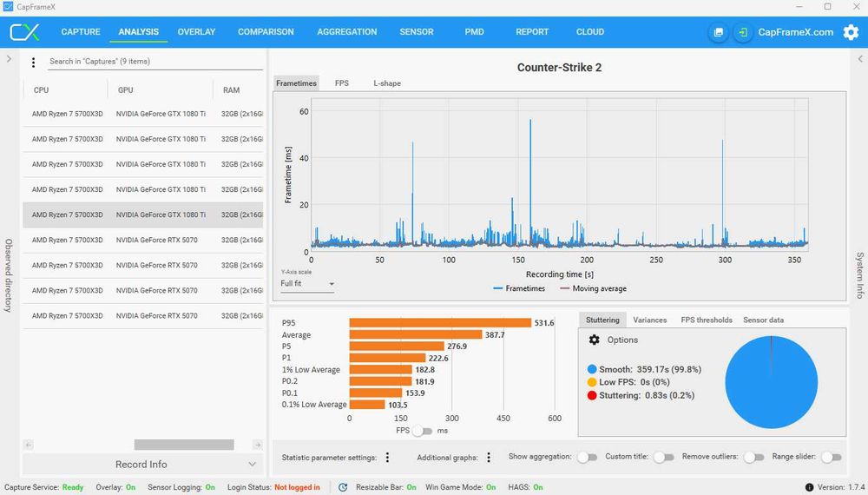Toggle the Moving average legend entry
868x495 pixels.
coord(593,288)
